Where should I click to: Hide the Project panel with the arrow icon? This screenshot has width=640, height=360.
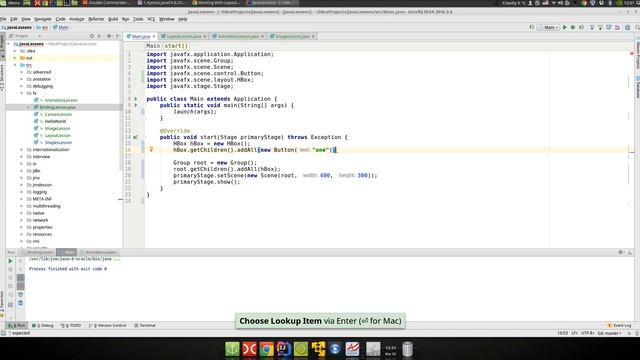[x=118, y=36]
